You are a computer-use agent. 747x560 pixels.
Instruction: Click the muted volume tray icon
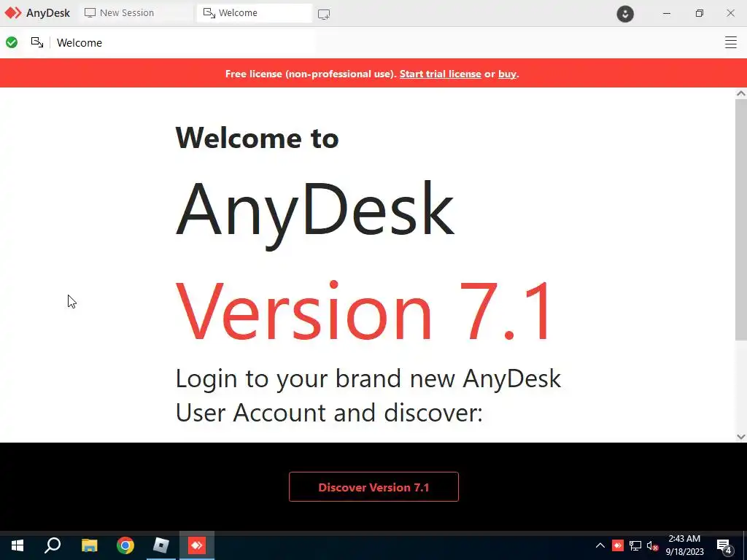652,545
